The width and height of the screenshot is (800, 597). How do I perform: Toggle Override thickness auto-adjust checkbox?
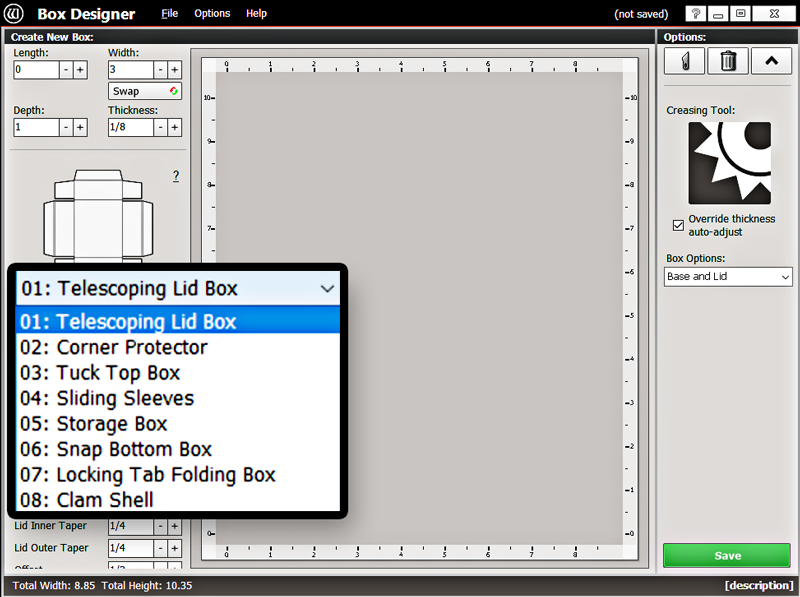point(678,225)
